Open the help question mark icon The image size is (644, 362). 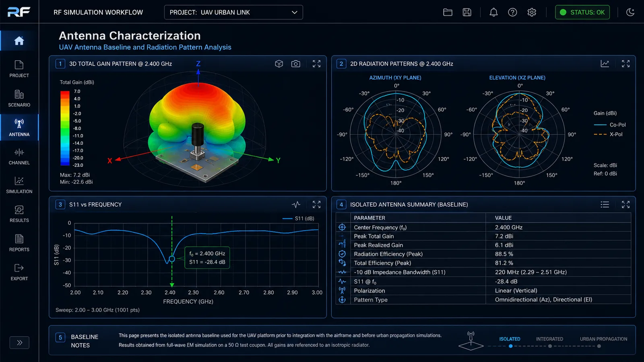(512, 12)
